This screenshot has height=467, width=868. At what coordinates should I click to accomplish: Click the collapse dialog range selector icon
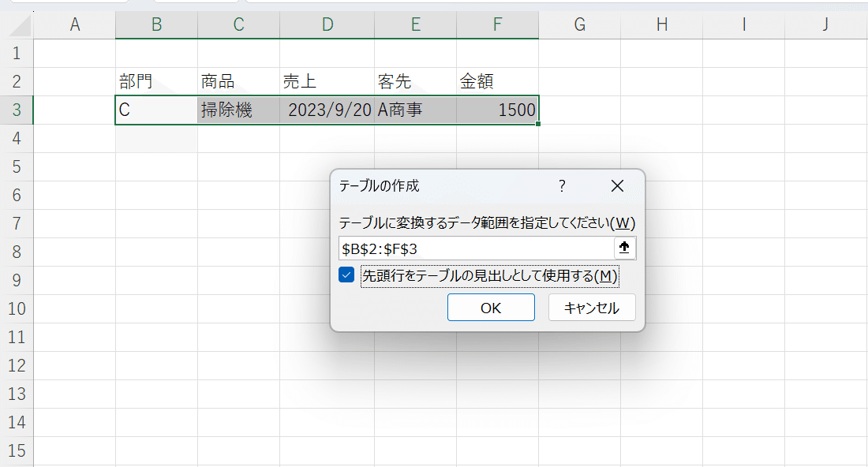[x=625, y=248]
